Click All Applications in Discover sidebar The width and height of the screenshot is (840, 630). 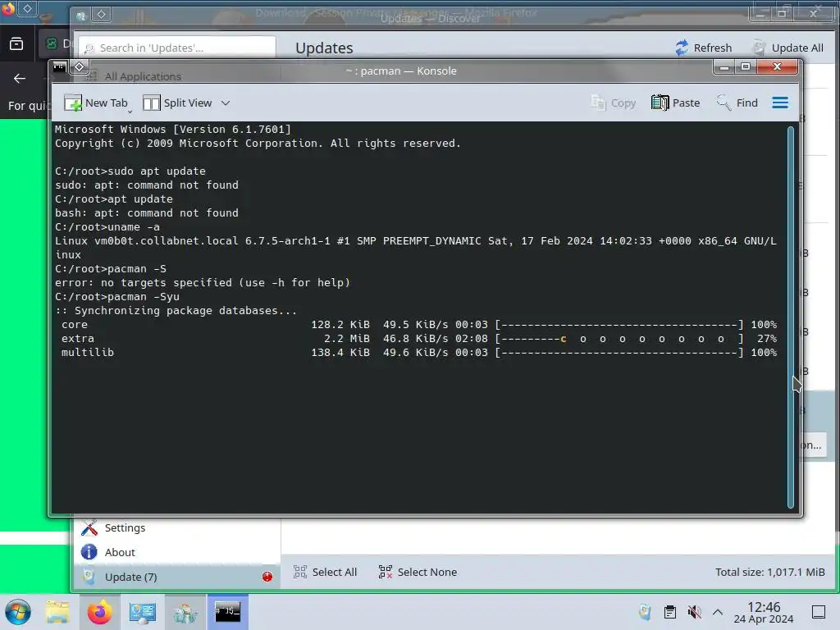point(143,76)
